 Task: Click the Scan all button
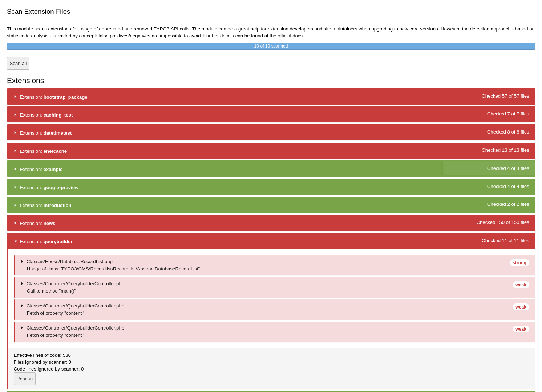(x=18, y=63)
